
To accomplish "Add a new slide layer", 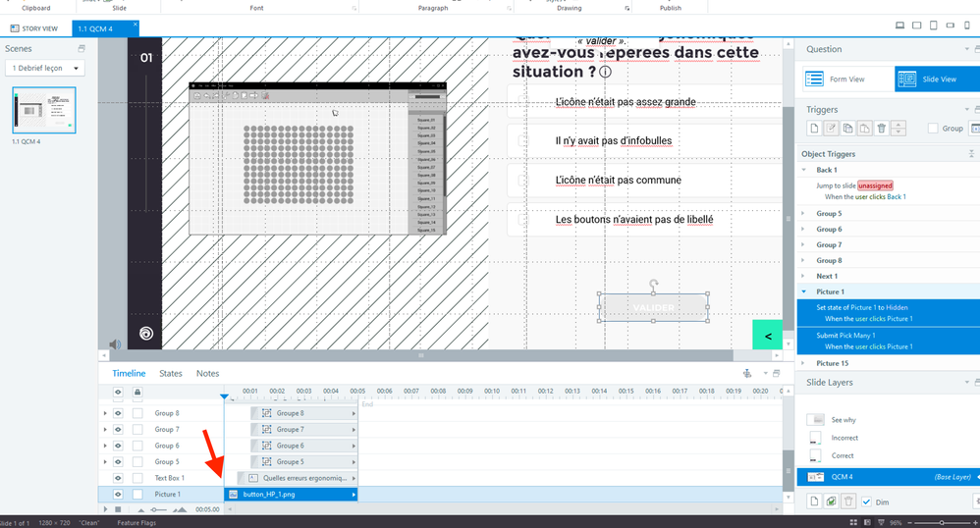I will coord(814,502).
